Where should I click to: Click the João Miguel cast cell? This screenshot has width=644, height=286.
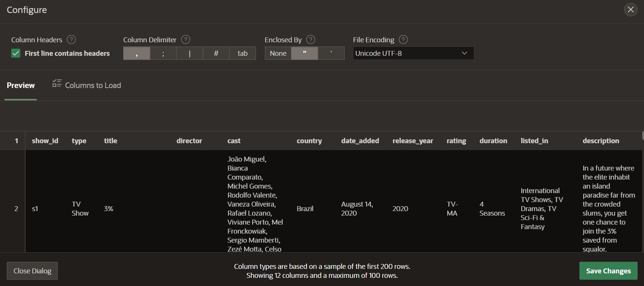click(x=255, y=204)
